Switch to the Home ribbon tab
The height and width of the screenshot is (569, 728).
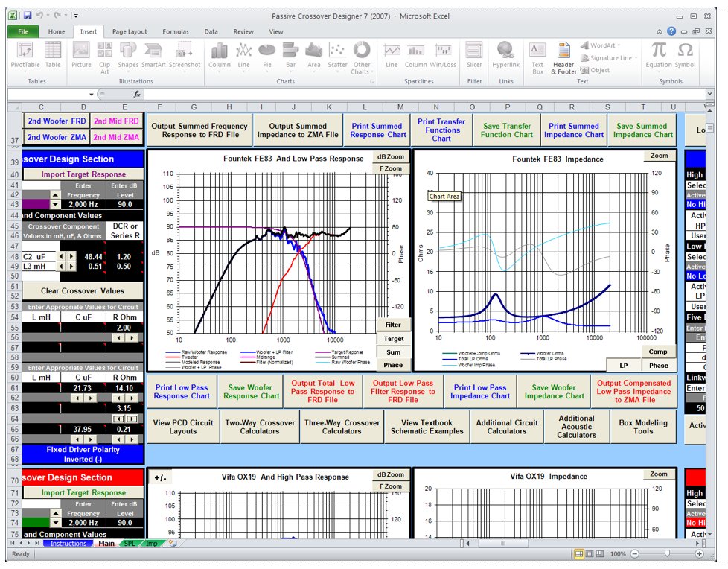57,31
